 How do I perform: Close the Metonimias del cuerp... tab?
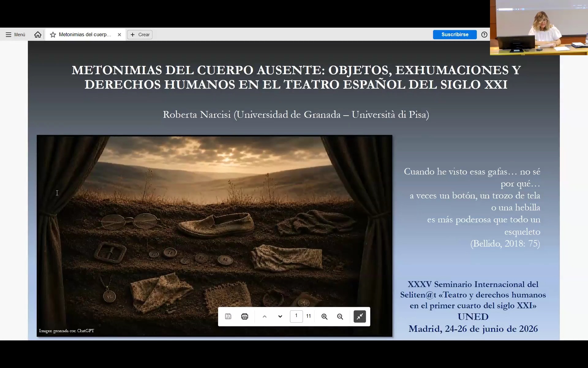click(x=119, y=35)
